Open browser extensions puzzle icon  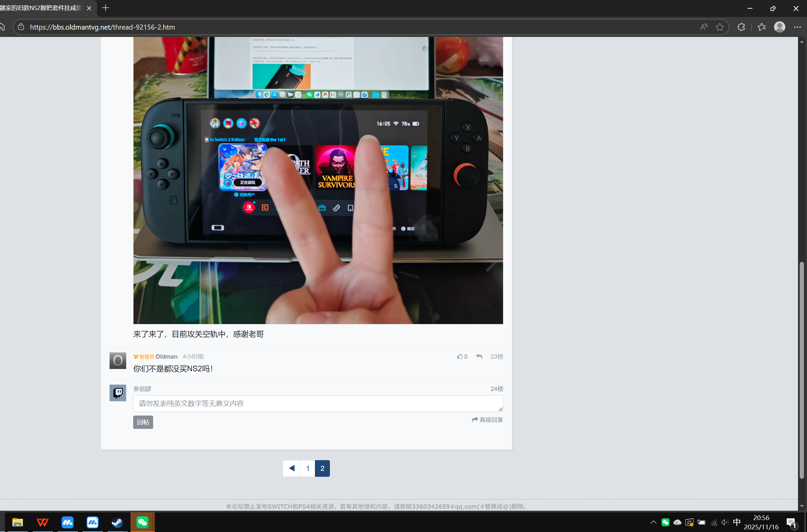click(741, 27)
